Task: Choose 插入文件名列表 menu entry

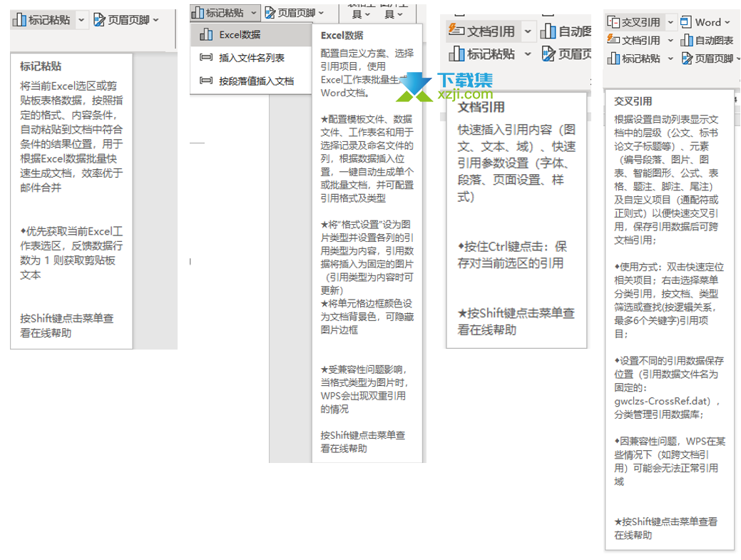Action: click(250, 58)
